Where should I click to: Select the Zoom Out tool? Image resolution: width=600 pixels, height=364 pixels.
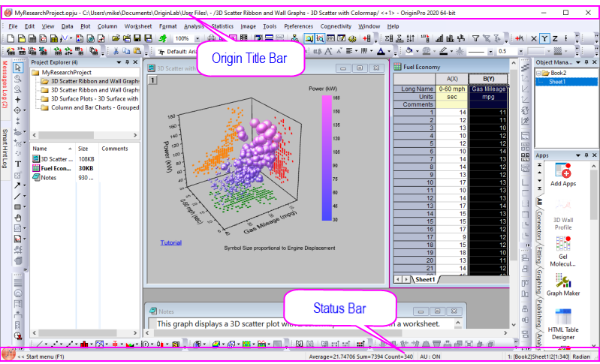pos(17,89)
